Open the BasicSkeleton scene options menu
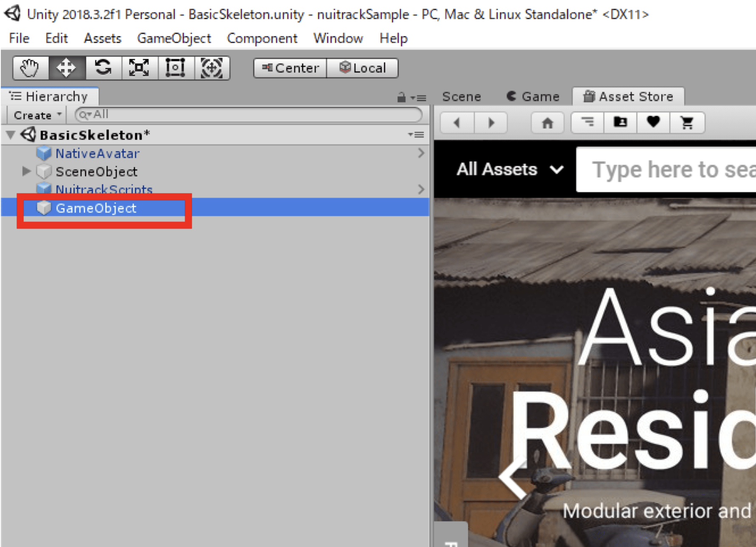Image resolution: width=756 pixels, height=547 pixels. point(416,135)
